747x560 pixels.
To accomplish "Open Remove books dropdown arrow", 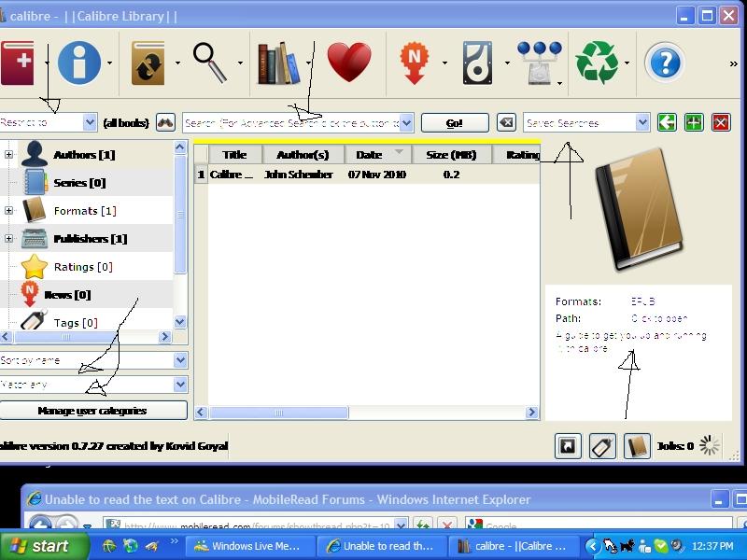I will click(627, 63).
